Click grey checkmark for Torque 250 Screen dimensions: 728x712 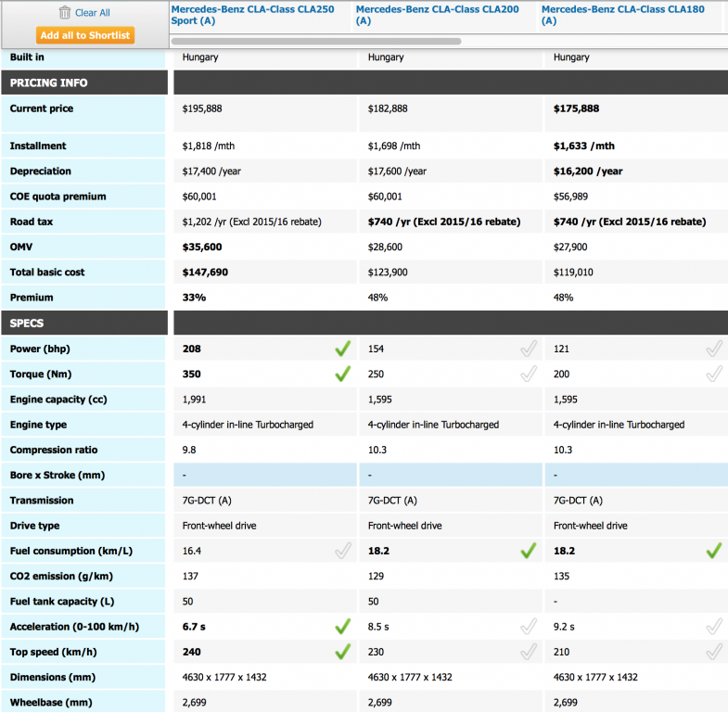click(529, 374)
